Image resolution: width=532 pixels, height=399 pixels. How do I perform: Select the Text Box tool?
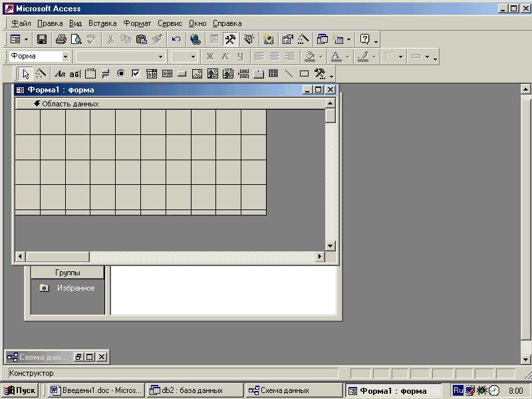pyautogui.click(x=75, y=74)
